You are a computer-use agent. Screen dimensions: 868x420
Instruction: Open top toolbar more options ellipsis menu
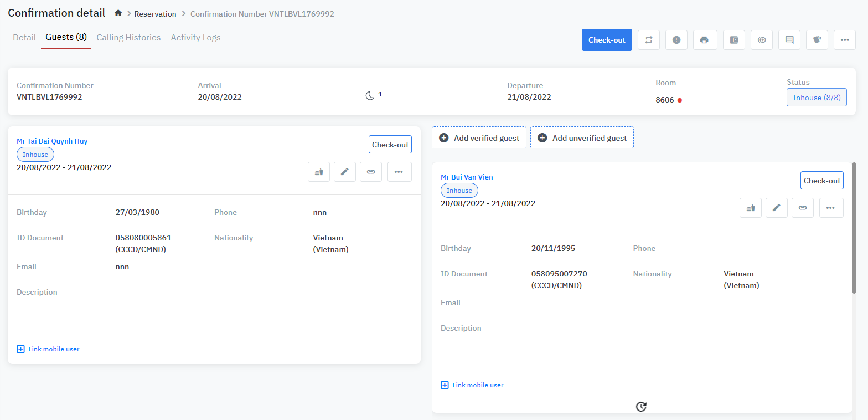844,40
